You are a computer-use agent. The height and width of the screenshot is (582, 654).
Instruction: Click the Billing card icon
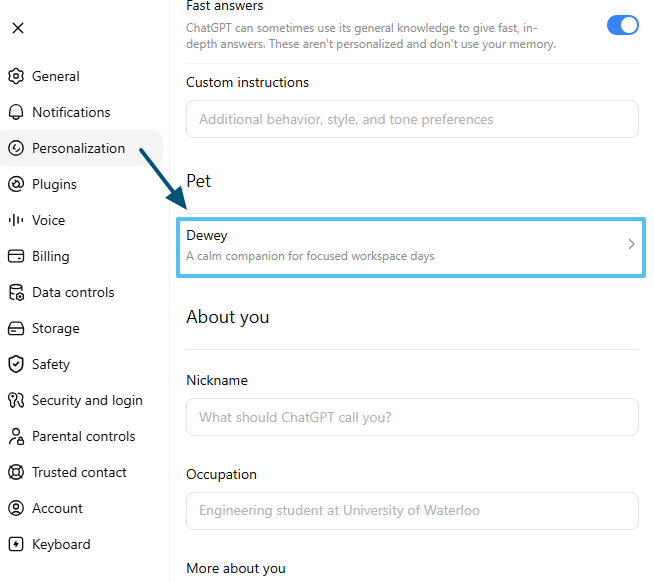click(x=16, y=256)
